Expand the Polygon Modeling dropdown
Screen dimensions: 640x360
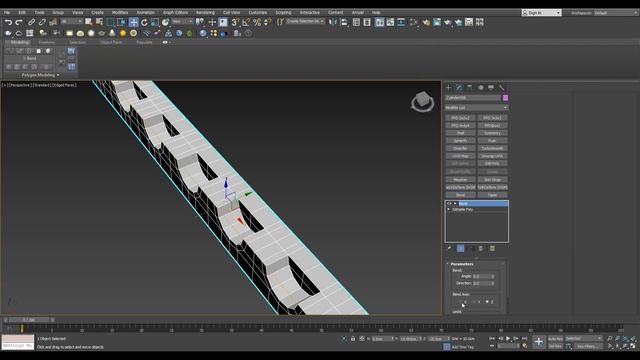coord(40,75)
